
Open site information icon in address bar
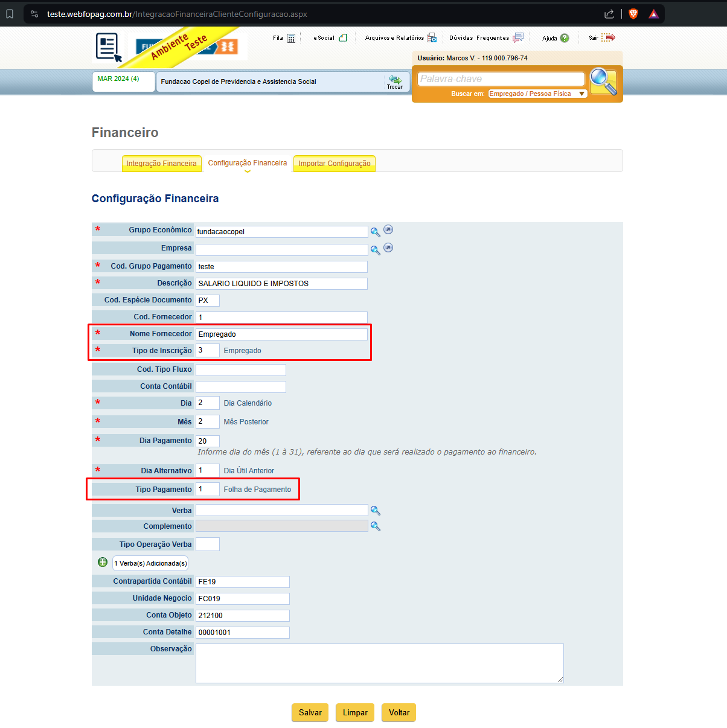[x=34, y=14]
